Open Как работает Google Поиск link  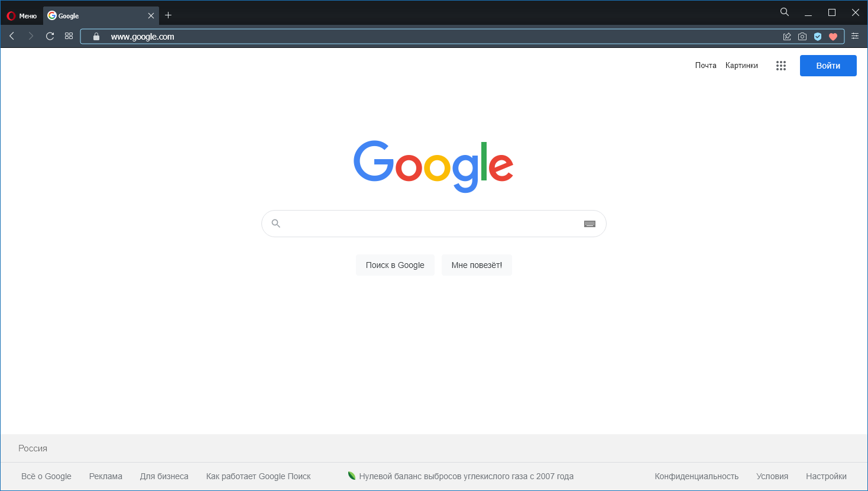click(258, 476)
